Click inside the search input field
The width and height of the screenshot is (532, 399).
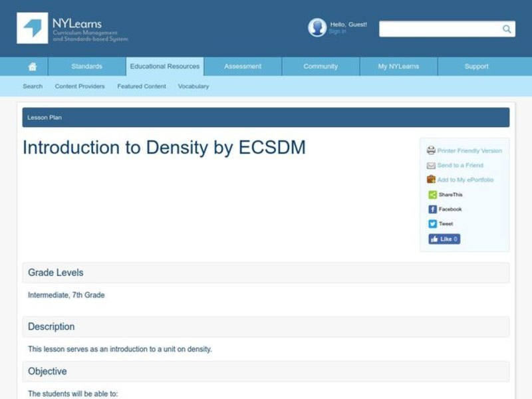point(439,29)
